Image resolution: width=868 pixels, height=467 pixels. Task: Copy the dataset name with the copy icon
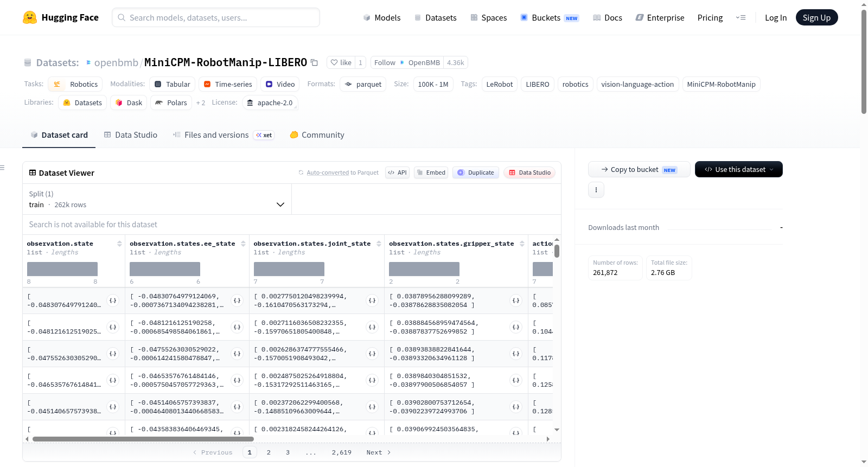(x=314, y=62)
